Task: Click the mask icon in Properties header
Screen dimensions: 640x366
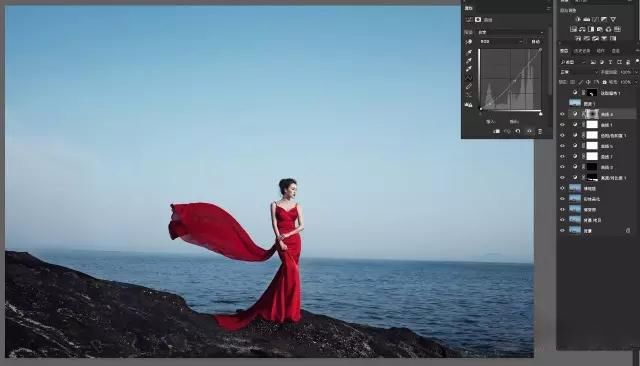Action: pyautogui.click(x=478, y=20)
